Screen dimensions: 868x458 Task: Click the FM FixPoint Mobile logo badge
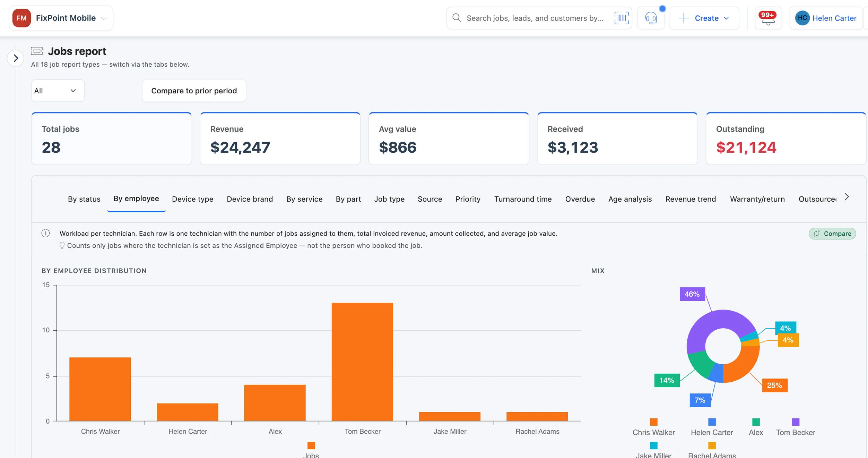click(x=21, y=18)
